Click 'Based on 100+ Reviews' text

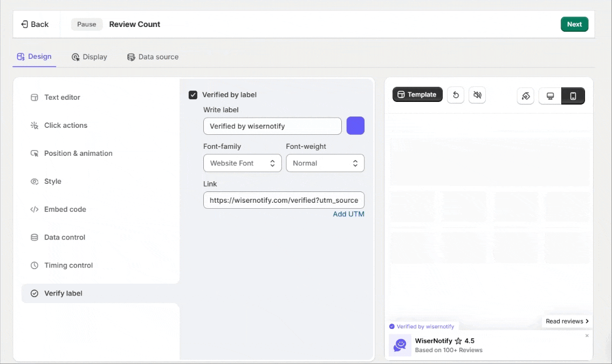click(x=449, y=350)
